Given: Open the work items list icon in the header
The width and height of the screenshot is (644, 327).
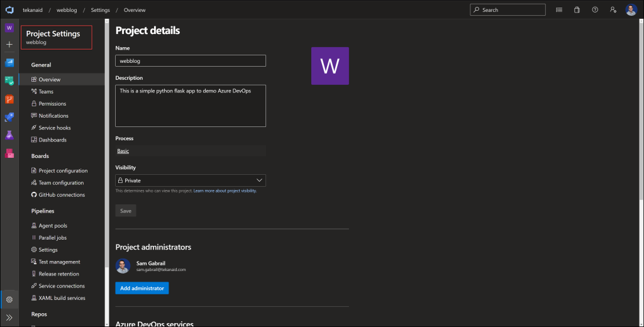Looking at the screenshot, I should coord(559,10).
